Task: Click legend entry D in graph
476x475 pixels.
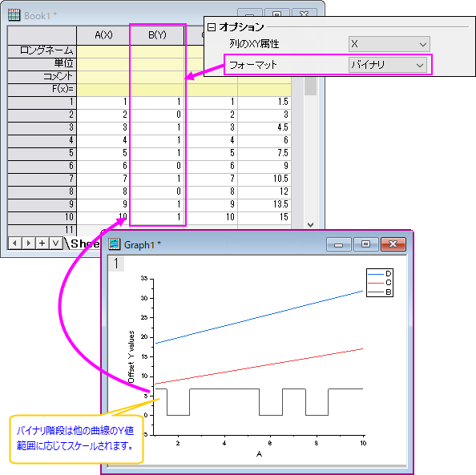Action: click(x=380, y=274)
